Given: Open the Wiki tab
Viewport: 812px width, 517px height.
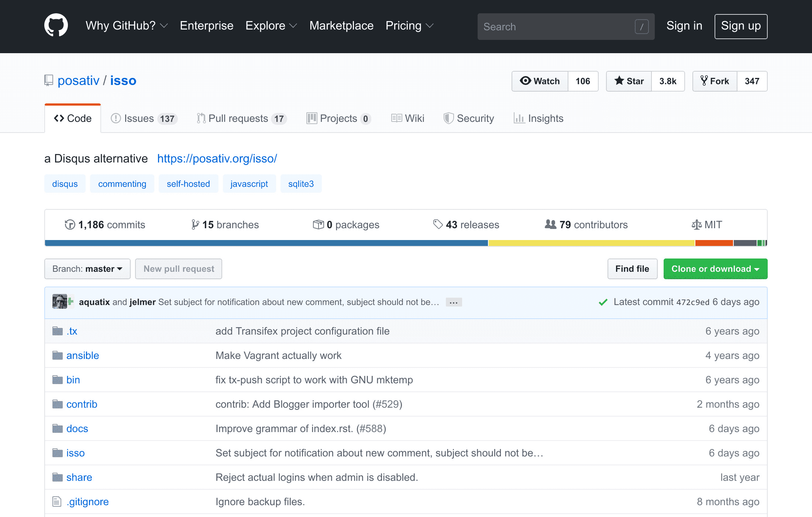Looking at the screenshot, I should (407, 118).
